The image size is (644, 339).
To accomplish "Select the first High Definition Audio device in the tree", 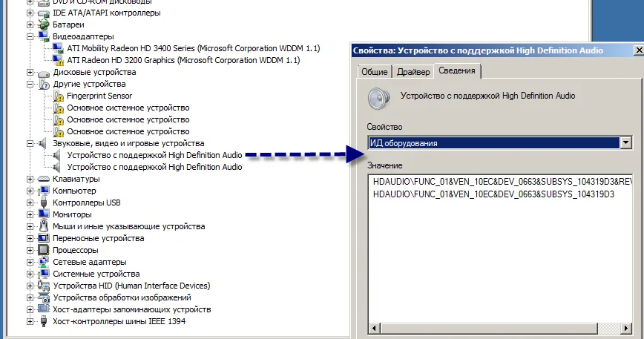I will tap(154, 155).
